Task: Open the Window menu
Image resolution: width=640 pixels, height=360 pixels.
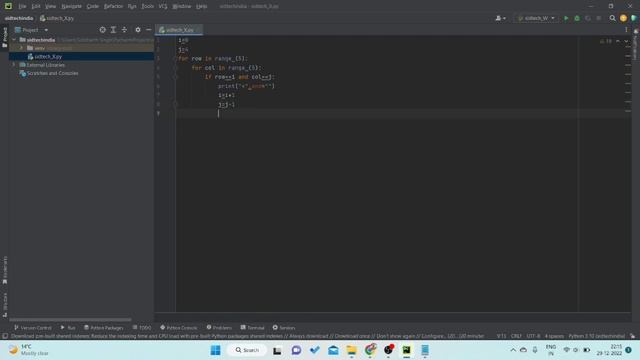Action: point(182,6)
